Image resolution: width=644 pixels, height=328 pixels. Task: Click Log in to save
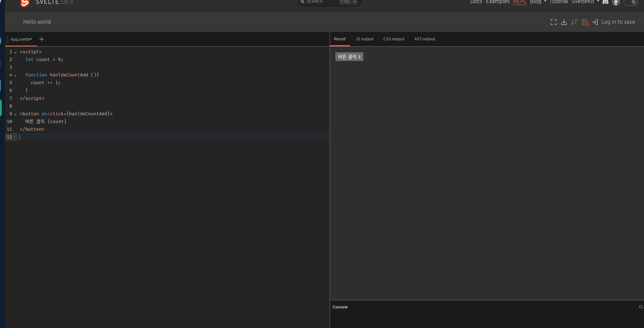(614, 22)
